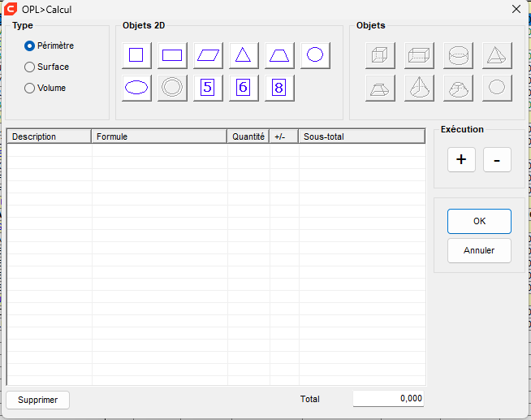
Task: Select the square 2D shape
Action: pos(136,55)
